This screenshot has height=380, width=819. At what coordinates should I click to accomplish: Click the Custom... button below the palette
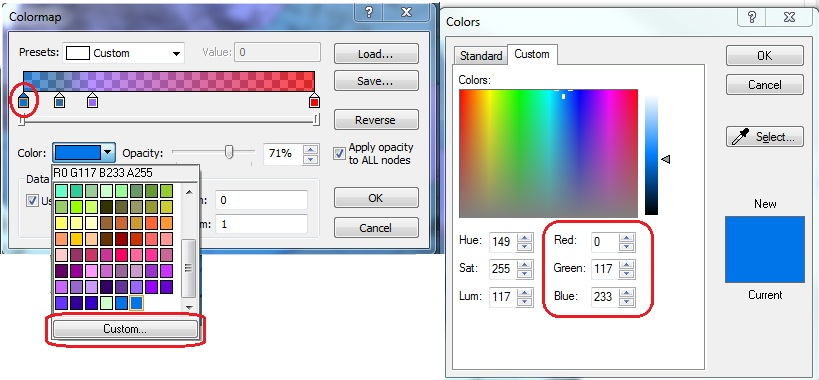coord(125,329)
